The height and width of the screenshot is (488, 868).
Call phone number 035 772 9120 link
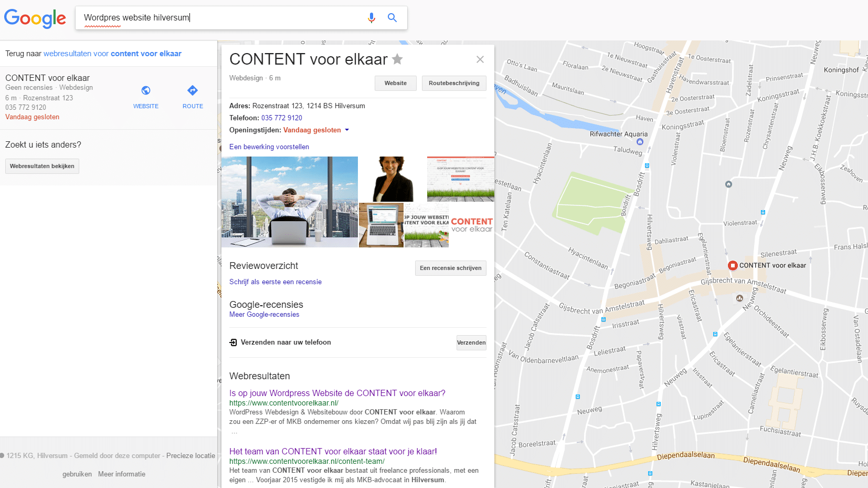click(282, 118)
